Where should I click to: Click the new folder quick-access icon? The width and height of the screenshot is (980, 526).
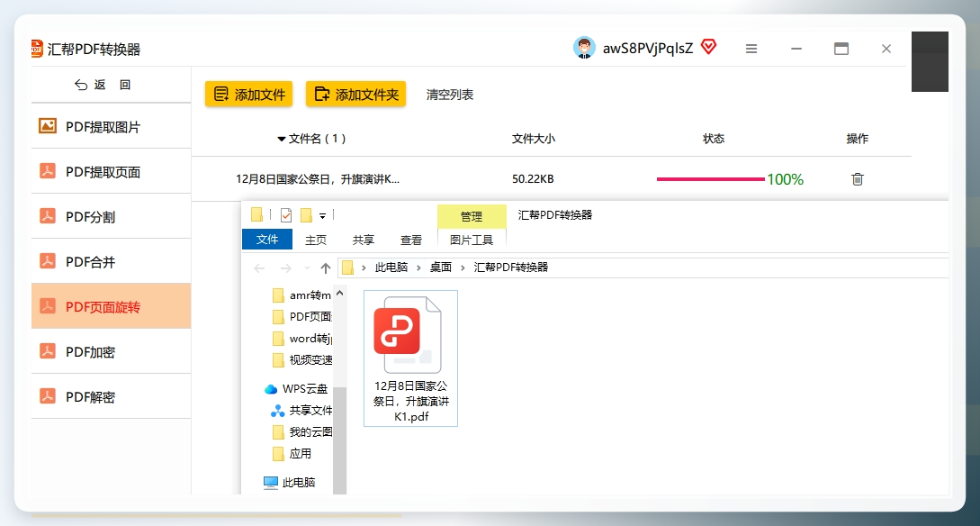pos(306,215)
